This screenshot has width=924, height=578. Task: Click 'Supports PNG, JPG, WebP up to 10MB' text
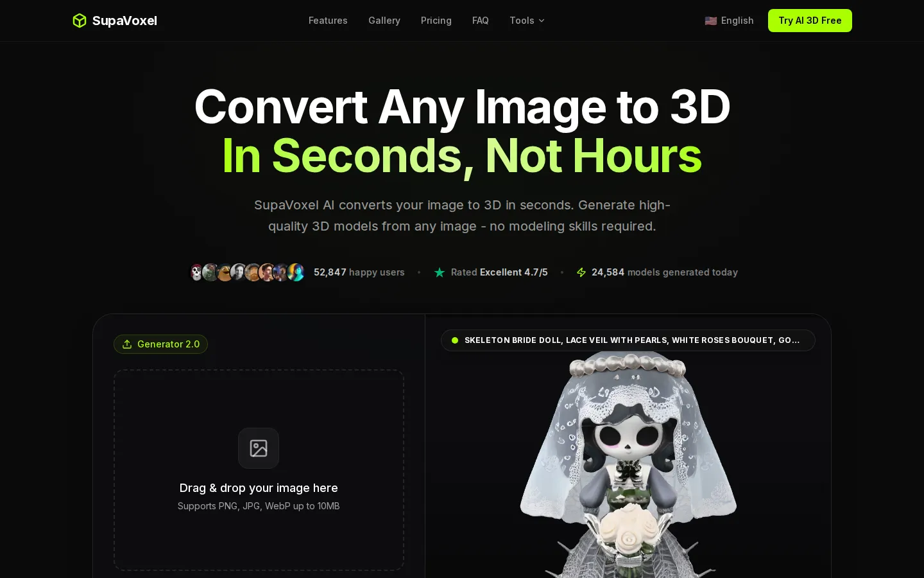(x=259, y=506)
